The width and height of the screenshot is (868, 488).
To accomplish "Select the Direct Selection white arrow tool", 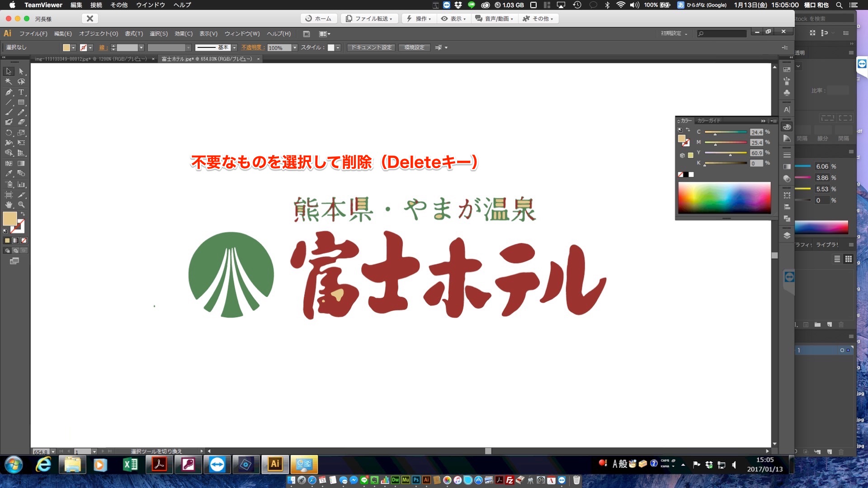I will [x=21, y=71].
